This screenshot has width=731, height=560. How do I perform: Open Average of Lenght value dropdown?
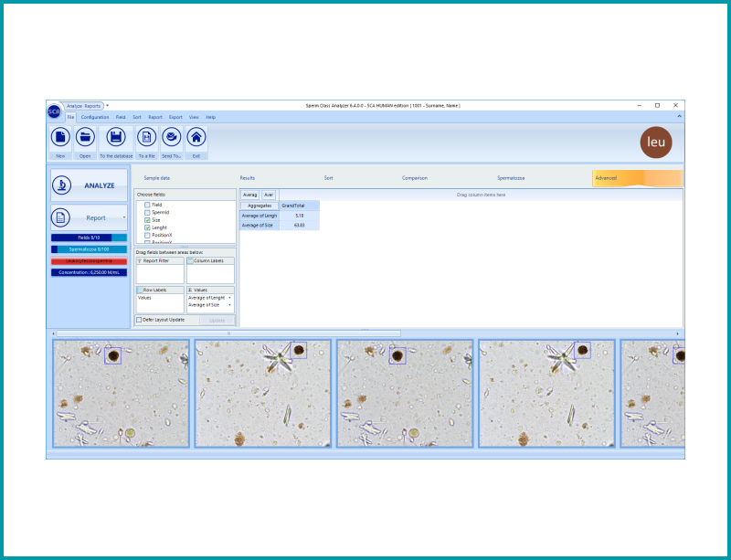230,298
